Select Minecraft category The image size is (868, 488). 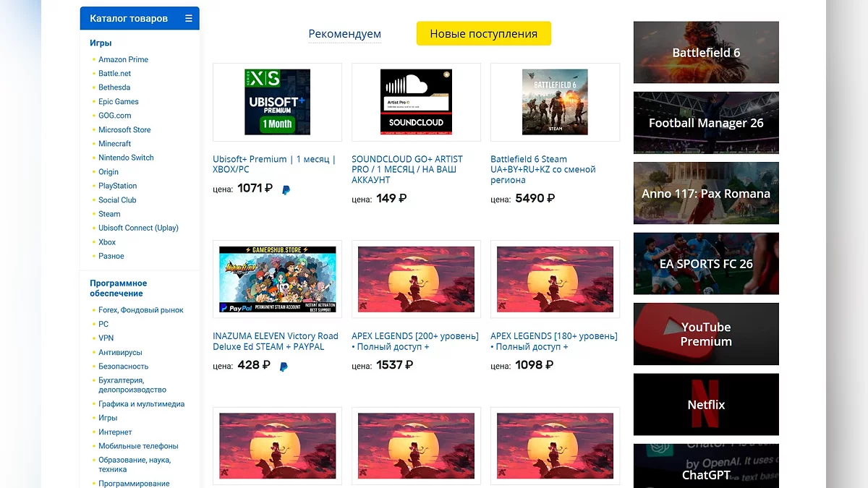click(x=115, y=143)
